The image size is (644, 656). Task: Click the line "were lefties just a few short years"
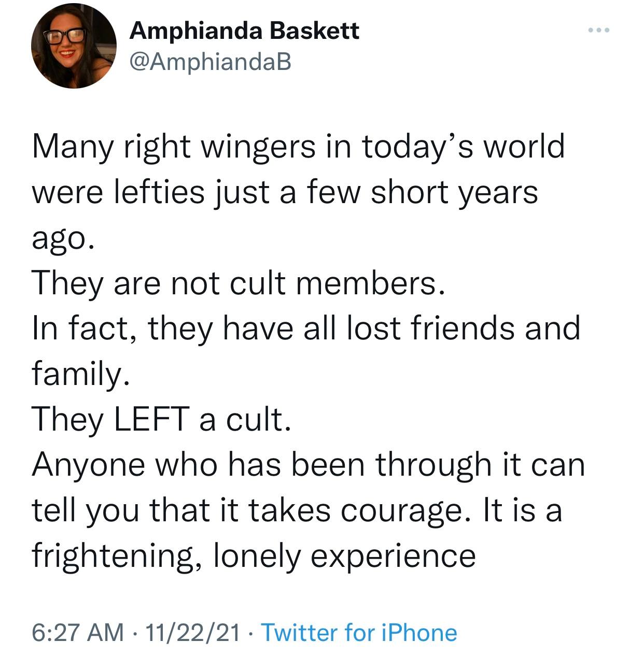coord(285,192)
